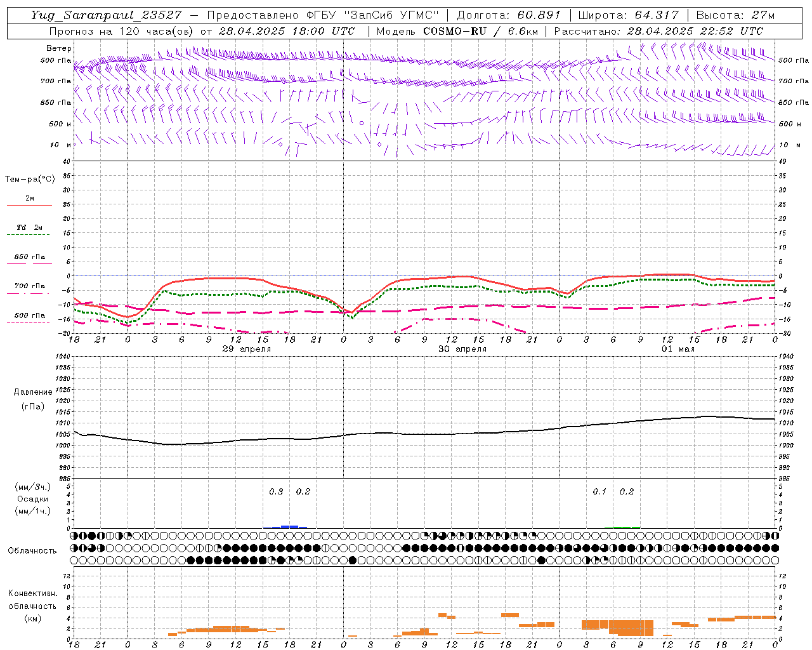The height and width of the screenshot is (650, 812).
Task: Click the 'Осадки' precipitation panel label
Action: (33, 499)
